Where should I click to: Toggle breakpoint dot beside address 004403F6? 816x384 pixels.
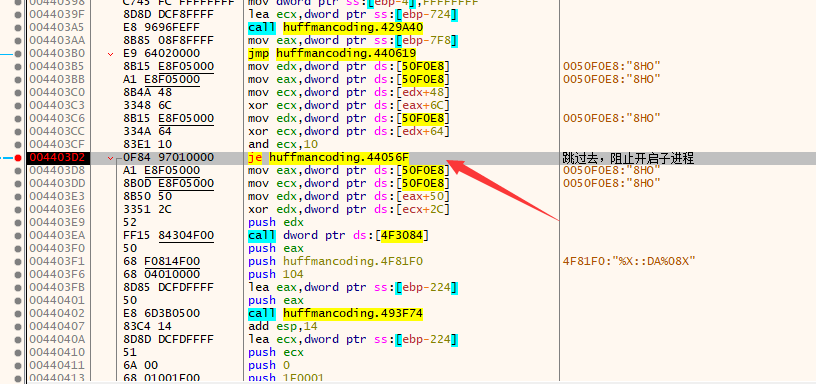tap(18, 275)
